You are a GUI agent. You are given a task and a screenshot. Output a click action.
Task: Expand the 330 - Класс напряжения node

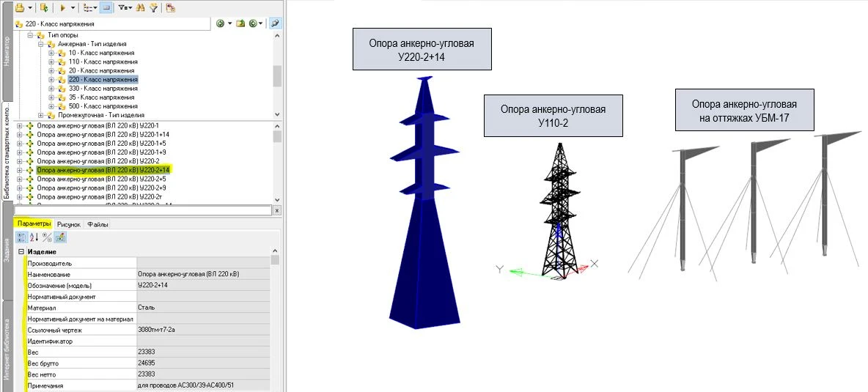click(51, 88)
